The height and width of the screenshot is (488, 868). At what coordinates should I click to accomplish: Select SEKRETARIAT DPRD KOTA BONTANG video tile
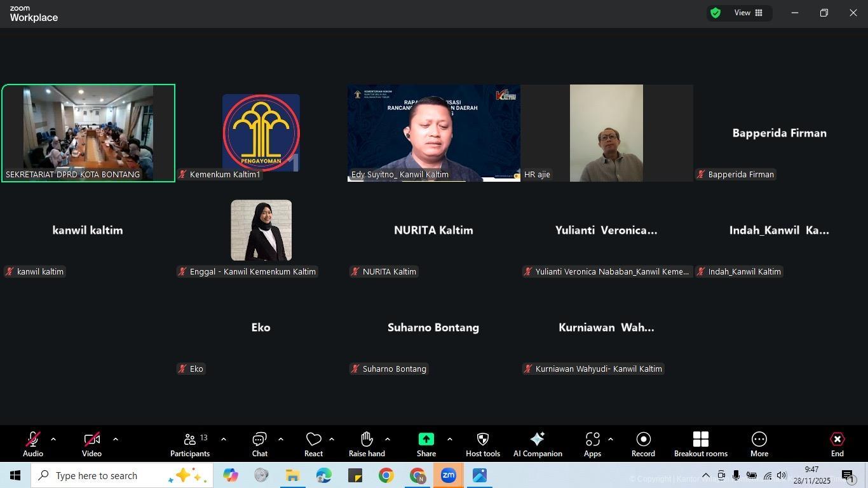(x=88, y=132)
